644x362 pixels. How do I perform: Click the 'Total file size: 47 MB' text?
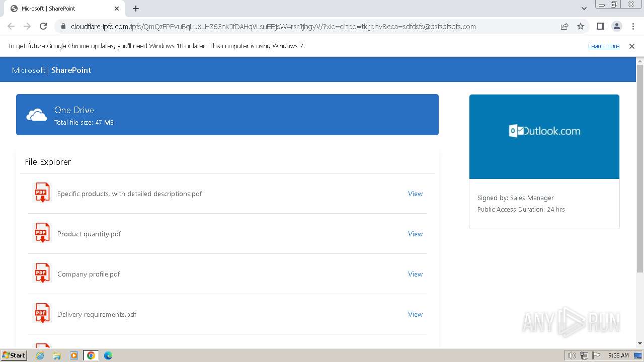84,123
